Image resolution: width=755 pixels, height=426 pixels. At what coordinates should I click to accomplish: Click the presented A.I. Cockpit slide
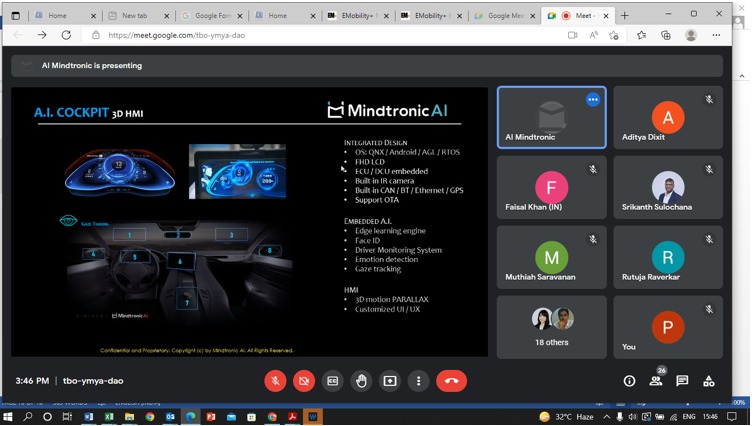(249, 222)
